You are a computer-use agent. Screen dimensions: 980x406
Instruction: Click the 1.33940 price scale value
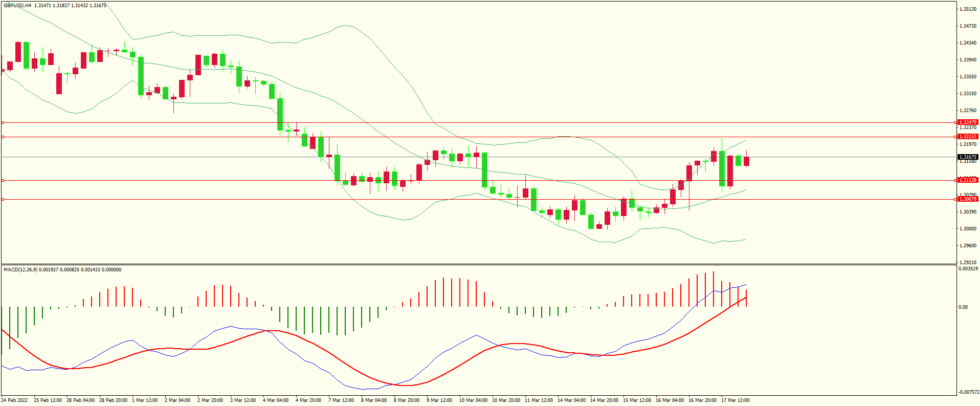[x=968, y=60]
